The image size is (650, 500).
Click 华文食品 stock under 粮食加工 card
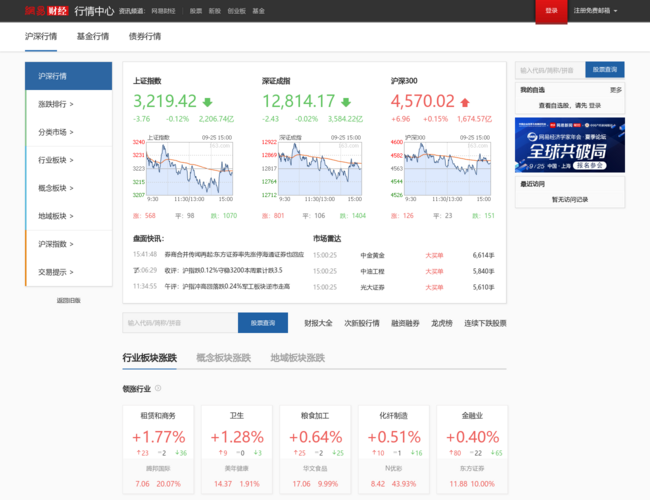[315, 468]
